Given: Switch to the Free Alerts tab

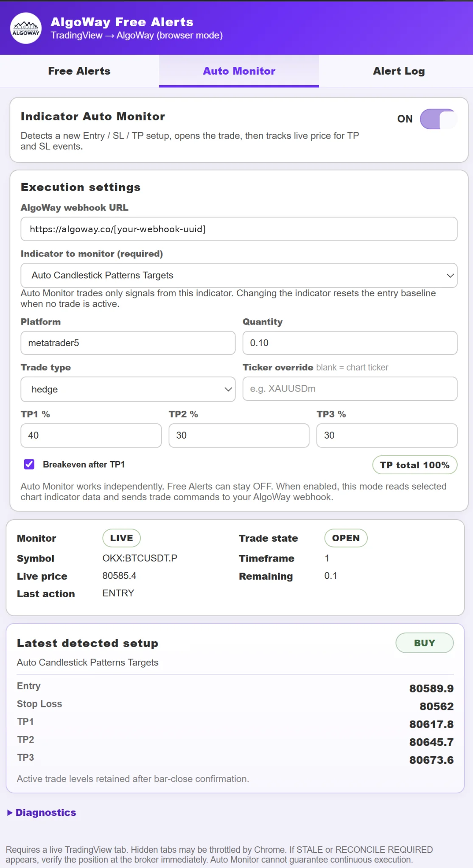Looking at the screenshot, I should (79, 71).
